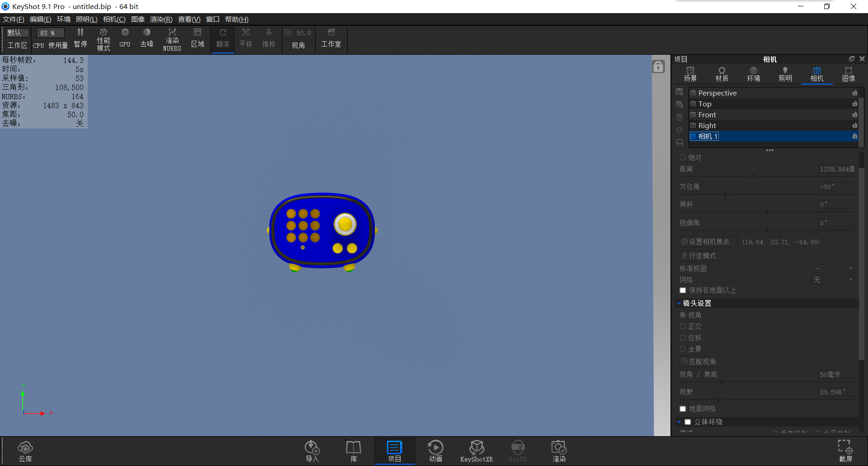
Task: Open the workspace 默认 dropdown
Action: (17, 33)
